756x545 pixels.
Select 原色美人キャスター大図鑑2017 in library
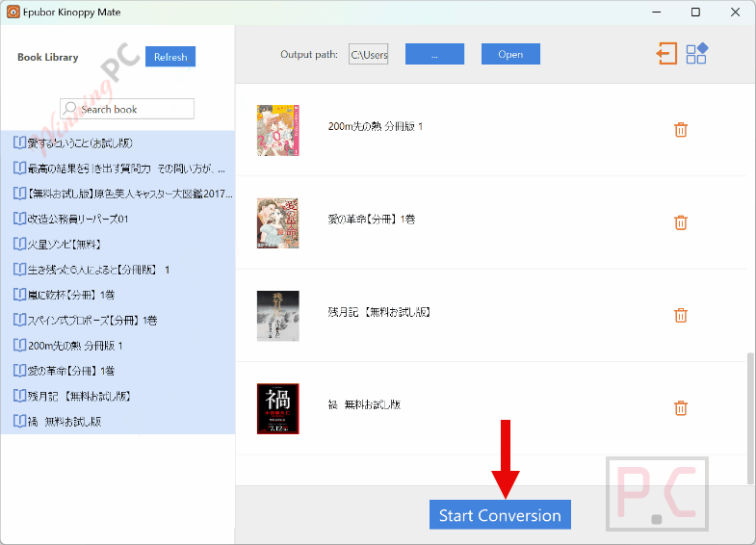(117, 194)
